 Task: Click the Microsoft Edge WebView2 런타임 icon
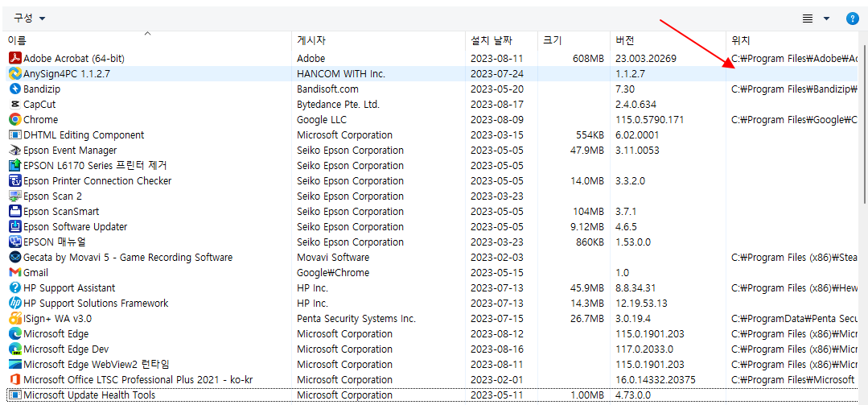coord(15,365)
